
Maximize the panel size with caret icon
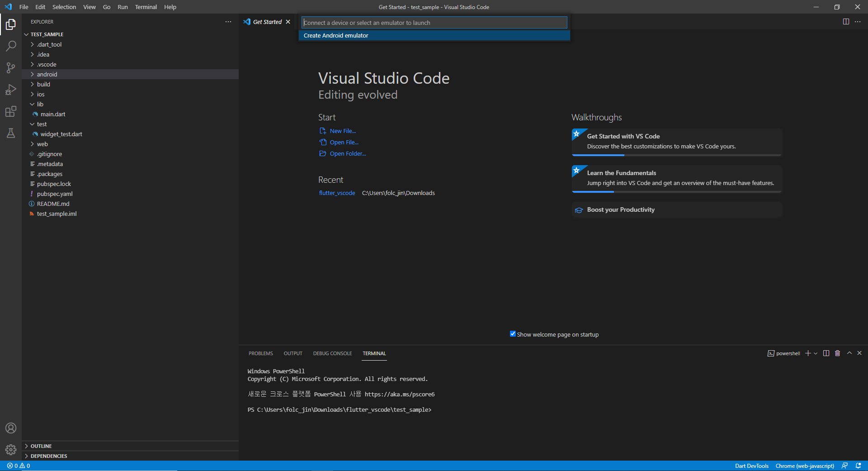(849, 353)
